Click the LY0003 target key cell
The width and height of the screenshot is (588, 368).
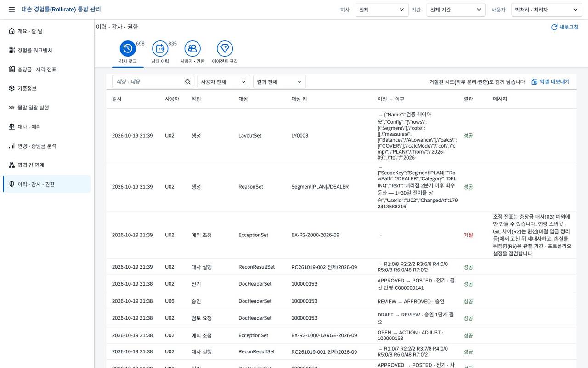[x=300, y=136]
